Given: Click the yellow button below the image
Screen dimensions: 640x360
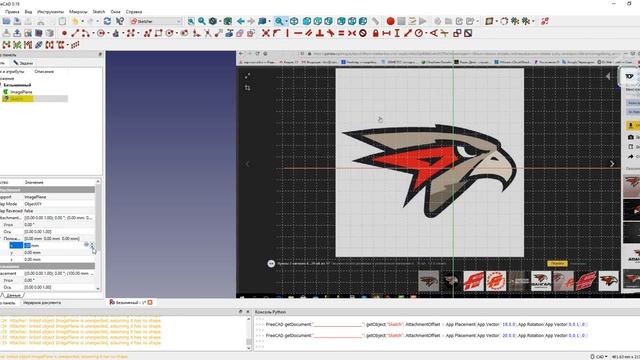Looking at the screenshot, I should (557, 263).
